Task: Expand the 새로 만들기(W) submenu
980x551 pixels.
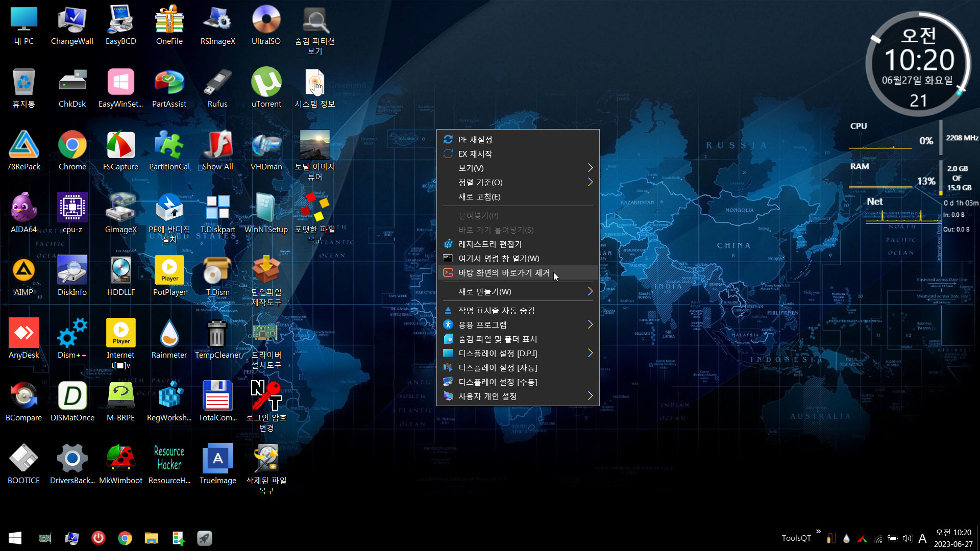Action: tap(518, 291)
